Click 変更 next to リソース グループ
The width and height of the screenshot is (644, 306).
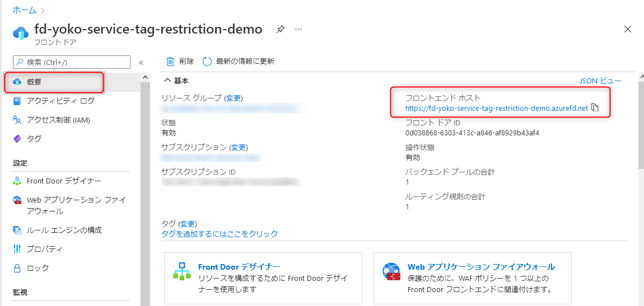[234, 98]
